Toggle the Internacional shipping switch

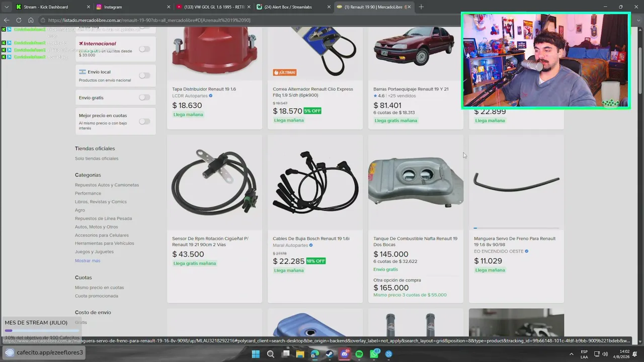tap(144, 49)
